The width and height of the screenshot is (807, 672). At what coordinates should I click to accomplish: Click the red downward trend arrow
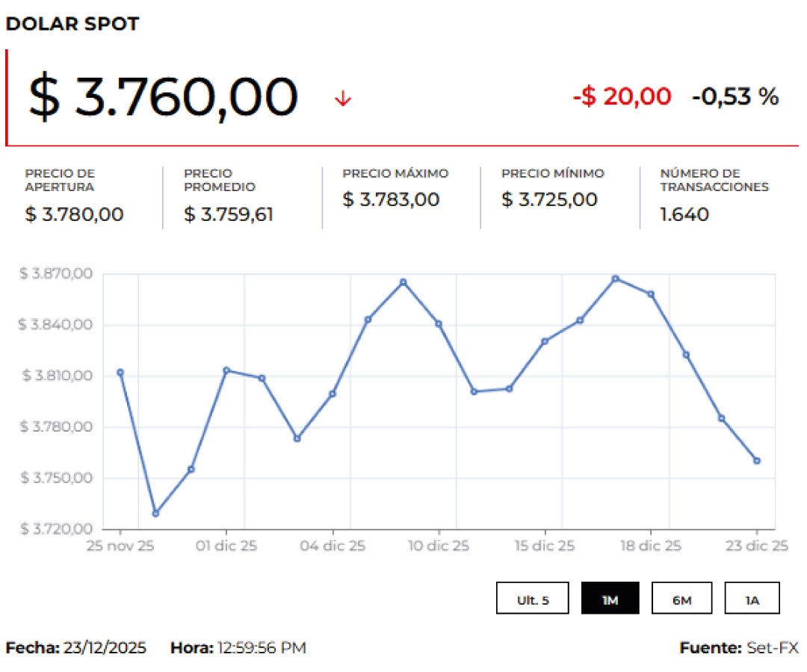tap(343, 98)
